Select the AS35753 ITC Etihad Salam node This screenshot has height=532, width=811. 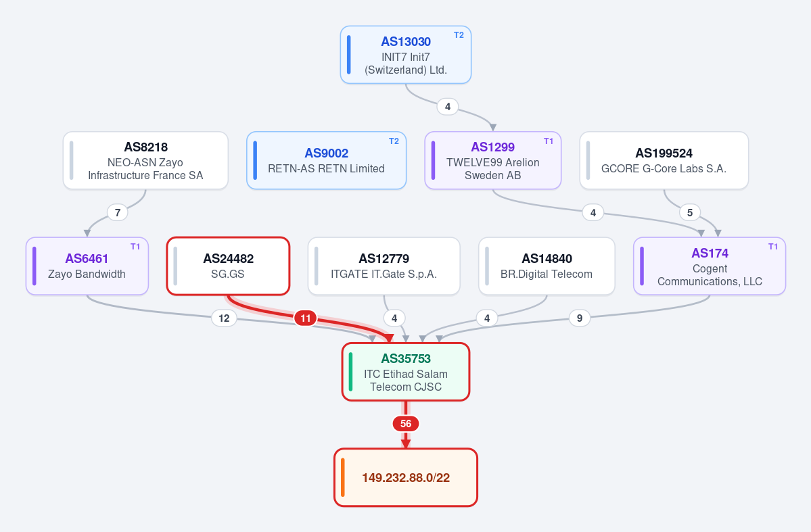pos(406,372)
